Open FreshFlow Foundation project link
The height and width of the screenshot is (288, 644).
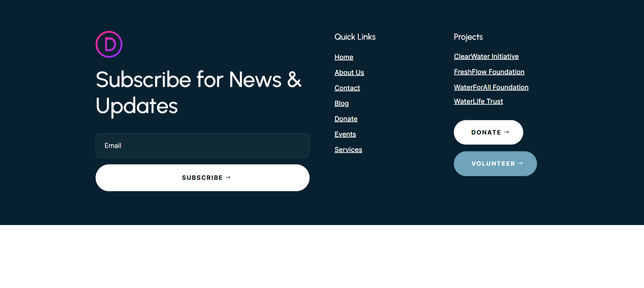pos(489,72)
